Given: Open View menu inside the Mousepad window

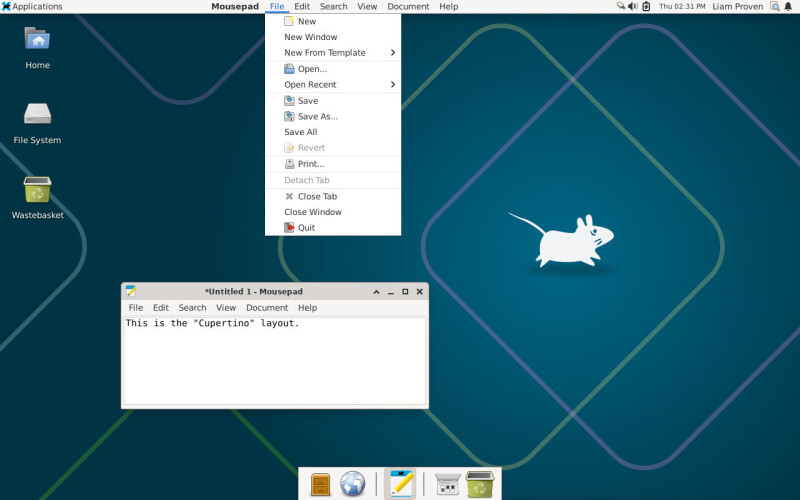Looking at the screenshot, I should click(226, 308).
